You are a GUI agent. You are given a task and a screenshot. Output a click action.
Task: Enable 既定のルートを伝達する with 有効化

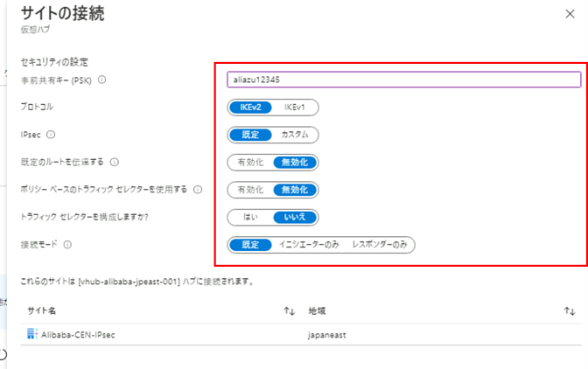point(250,163)
